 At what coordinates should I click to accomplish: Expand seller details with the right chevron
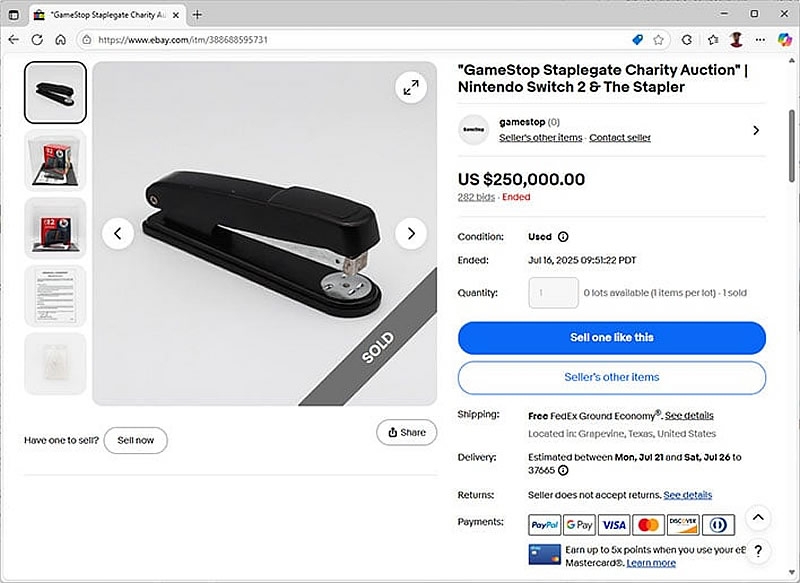757,130
